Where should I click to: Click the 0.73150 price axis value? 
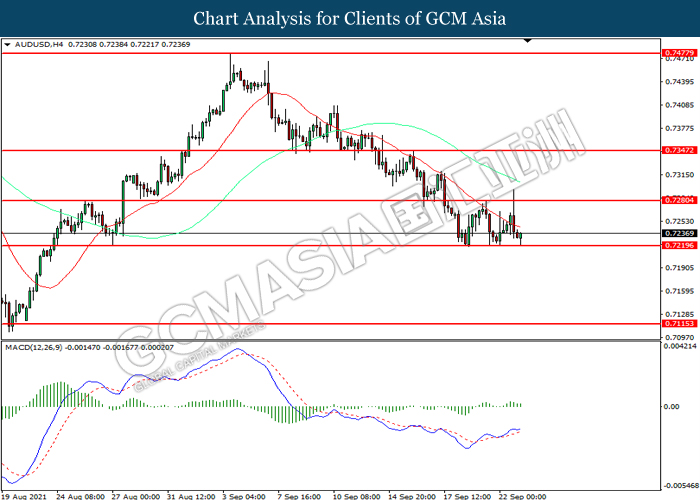point(679,175)
